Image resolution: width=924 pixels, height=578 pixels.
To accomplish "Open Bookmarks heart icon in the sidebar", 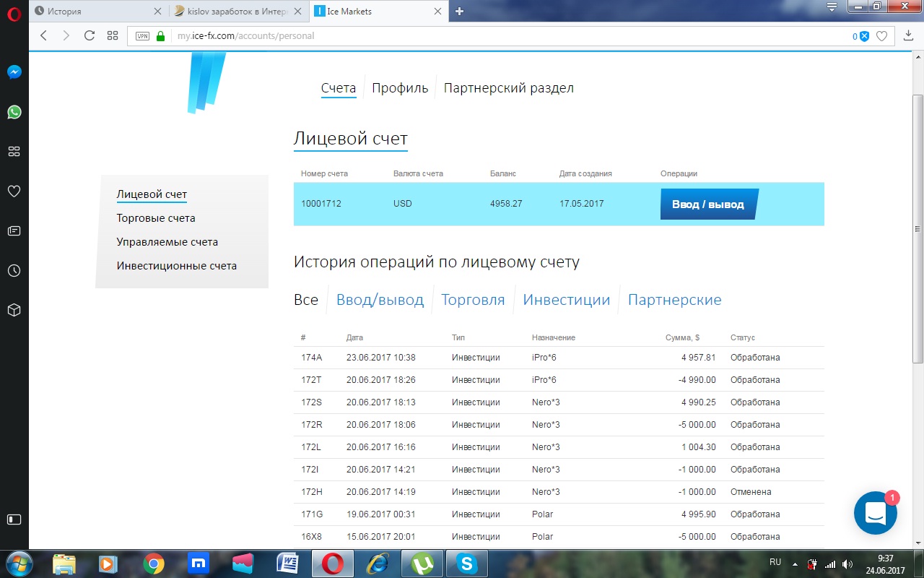I will [x=14, y=191].
